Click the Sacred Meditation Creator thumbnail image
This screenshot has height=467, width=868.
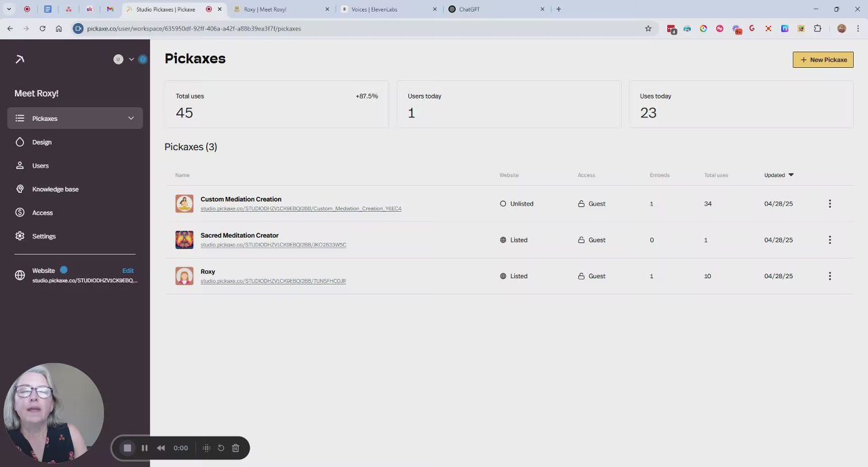point(184,240)
